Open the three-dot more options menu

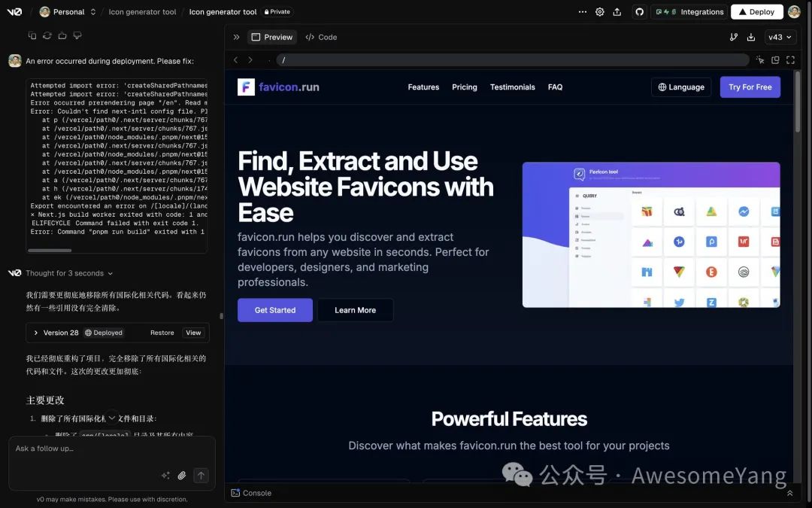583,11
